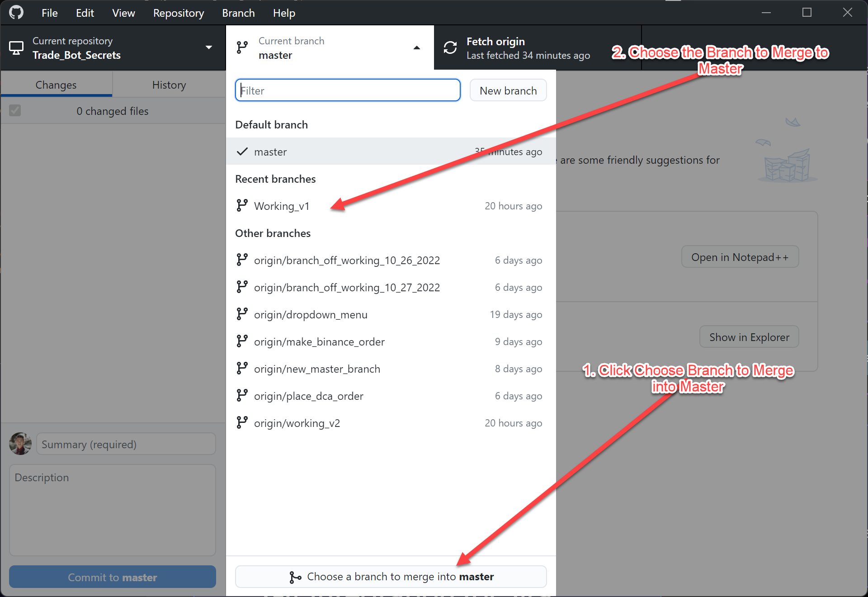
Task: Click the branch Filter input field
Action: [x=348, y=90]
